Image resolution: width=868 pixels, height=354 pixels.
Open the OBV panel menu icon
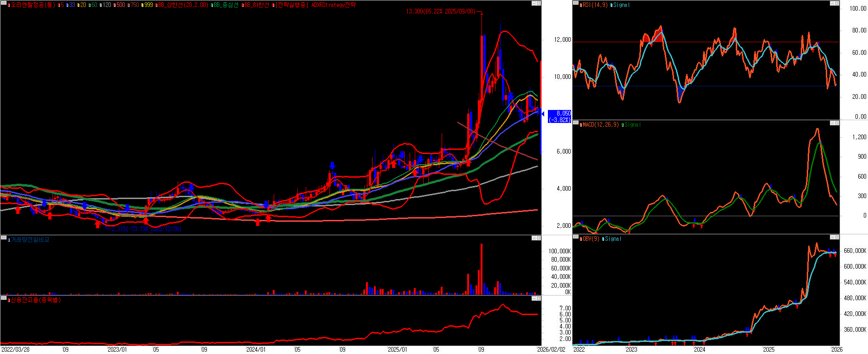576,237
